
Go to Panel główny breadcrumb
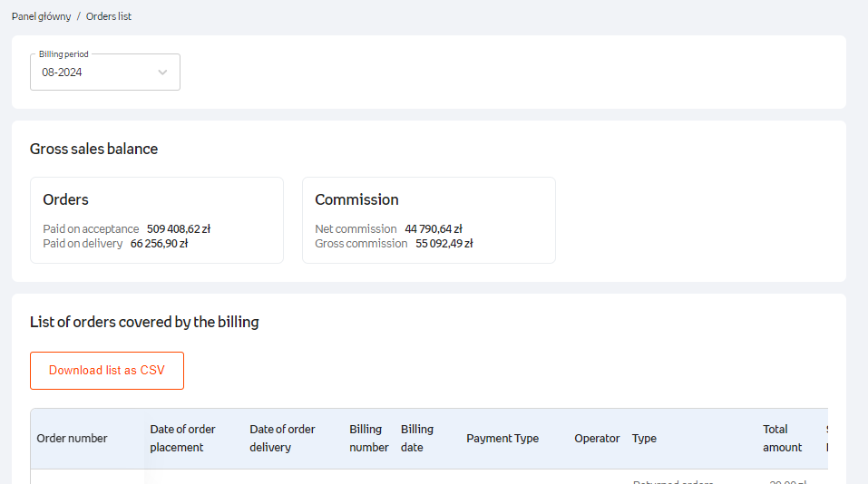coord(41,16)
